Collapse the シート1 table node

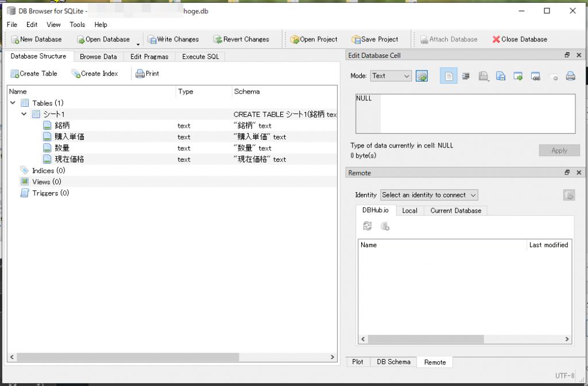click(24, 114)
